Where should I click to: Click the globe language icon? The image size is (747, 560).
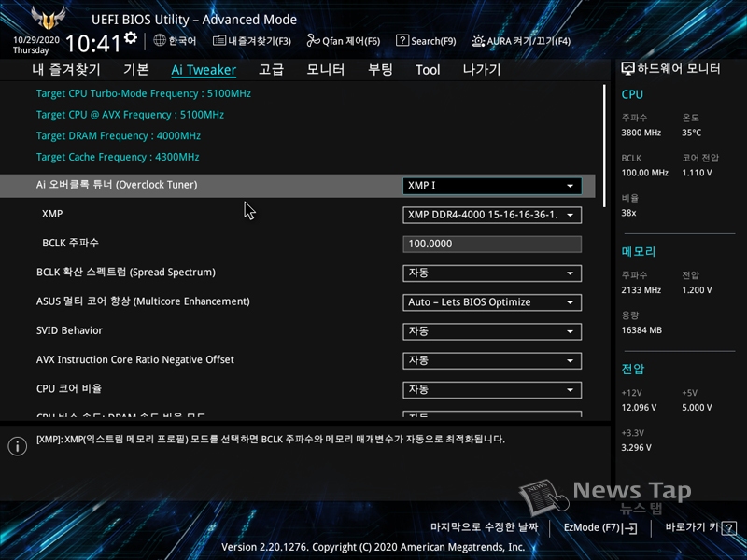(x=160, y=40)
